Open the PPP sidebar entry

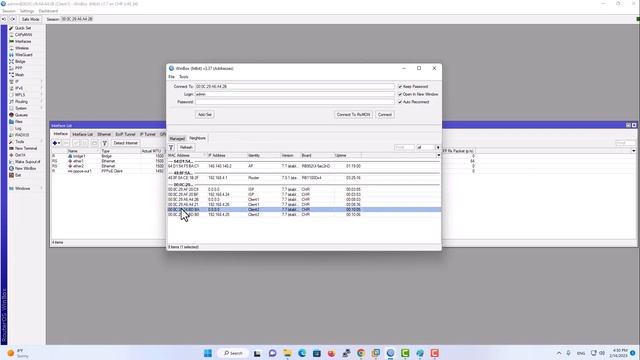pos(19,68)
